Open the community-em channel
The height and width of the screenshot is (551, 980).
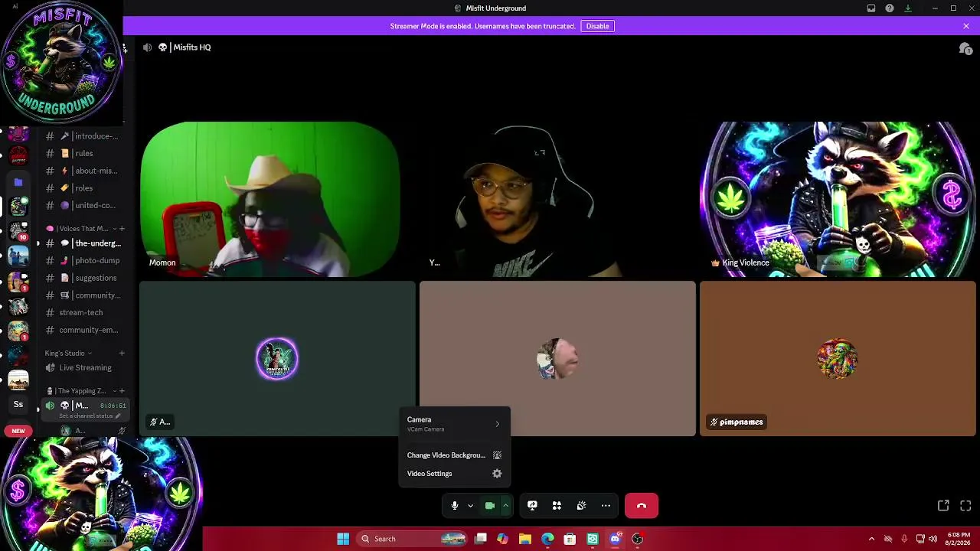click(x=84, y=330)
